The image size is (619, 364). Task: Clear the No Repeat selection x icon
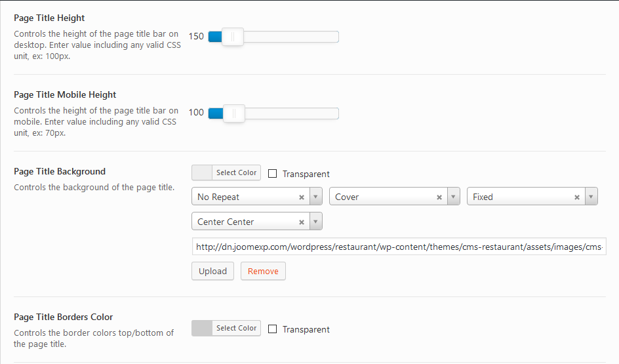(301, 197)
